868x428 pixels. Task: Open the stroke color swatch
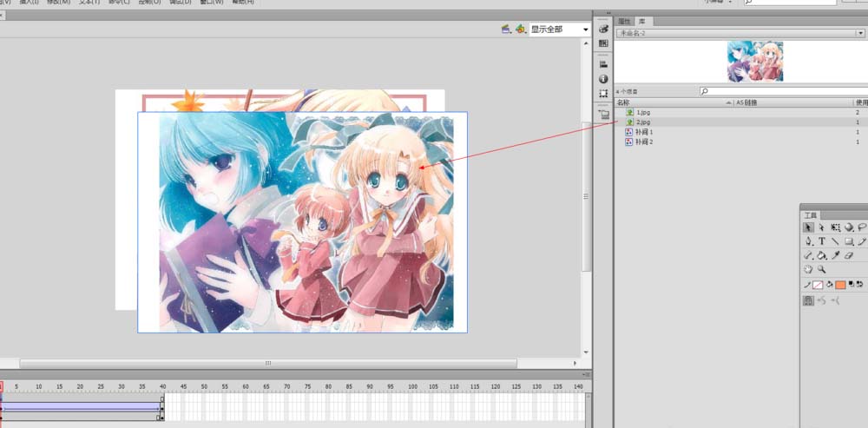818,285
